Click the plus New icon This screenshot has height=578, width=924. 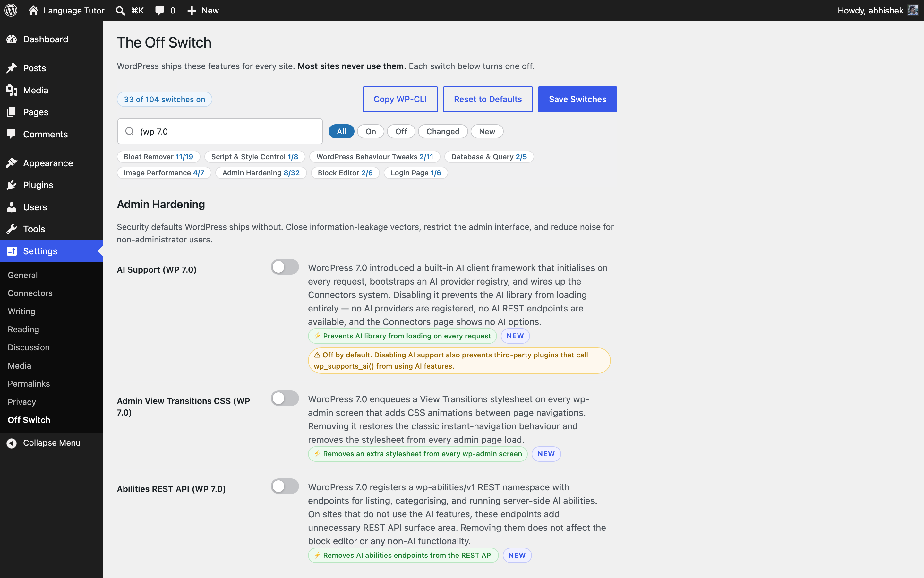coord(192,11)
